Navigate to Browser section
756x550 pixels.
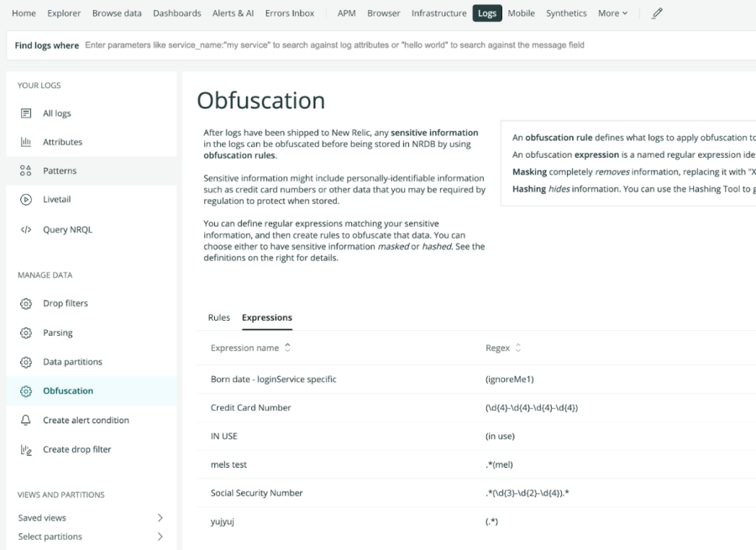384,13
